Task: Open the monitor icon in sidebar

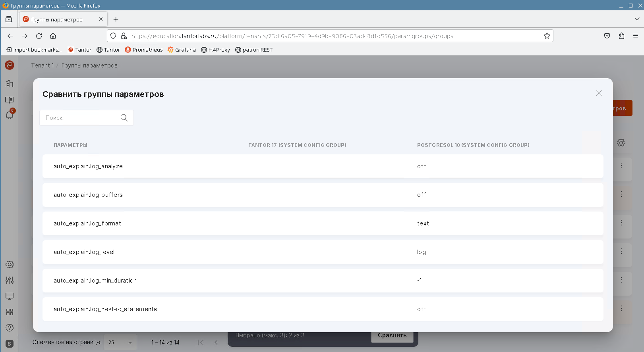Action: tap(10, 296)
